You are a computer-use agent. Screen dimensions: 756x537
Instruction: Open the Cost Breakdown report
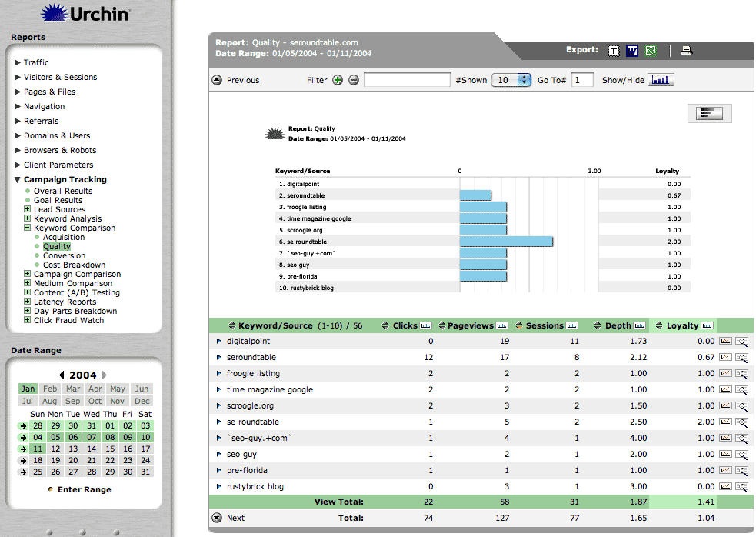point(75,265)
